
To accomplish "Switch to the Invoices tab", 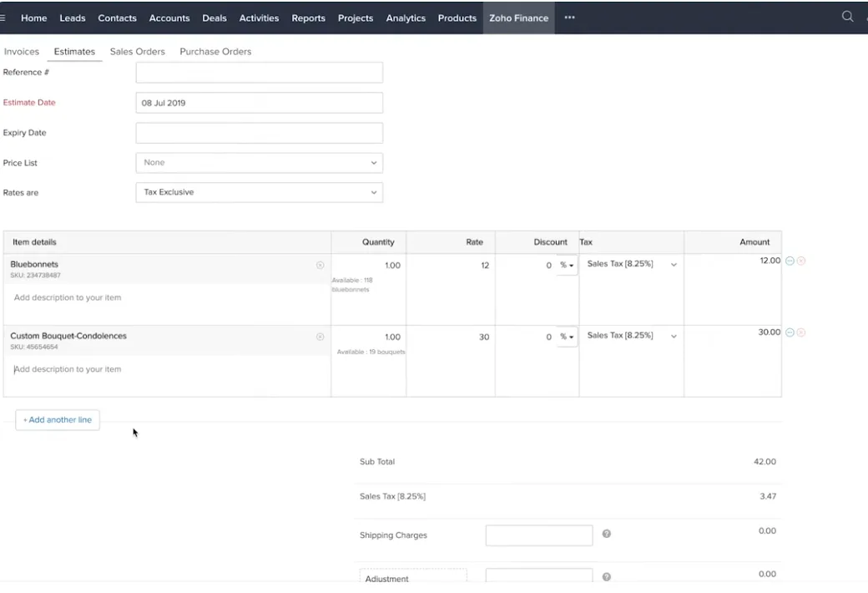I will coord(22,52).
